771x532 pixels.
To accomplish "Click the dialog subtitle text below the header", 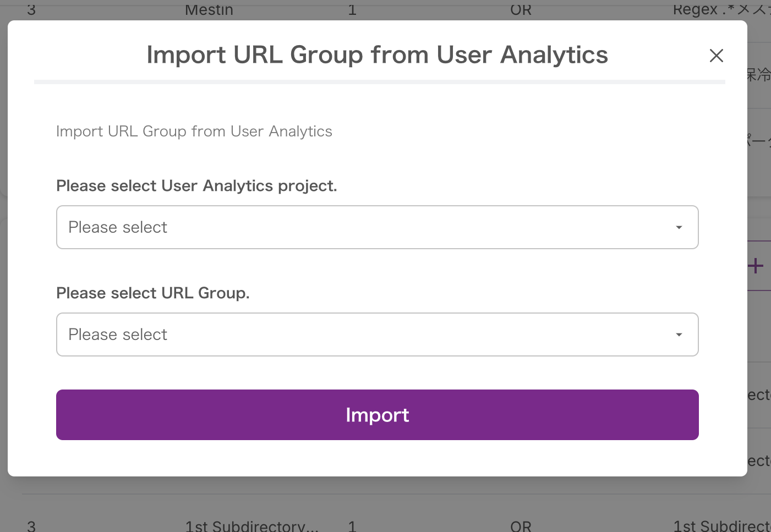I will 194,131.
